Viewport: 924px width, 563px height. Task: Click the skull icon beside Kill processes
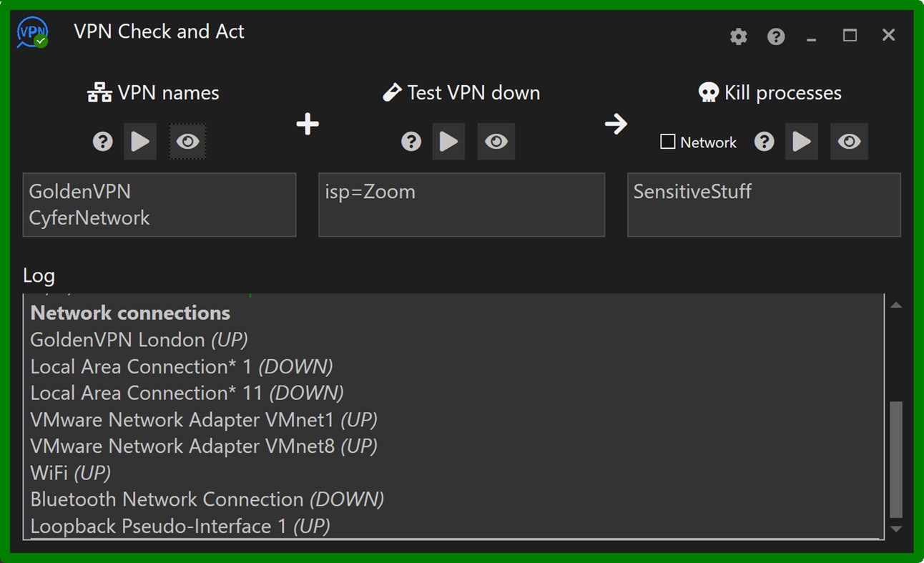point(708,93)
